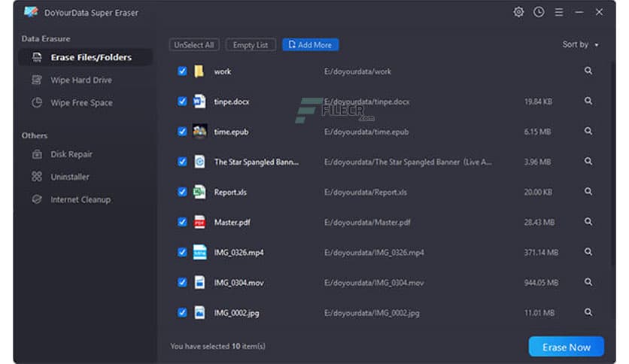Screen dimensions: 629x364
Task: Uncheck the work folder checkbox
Action: coord(182,71)
